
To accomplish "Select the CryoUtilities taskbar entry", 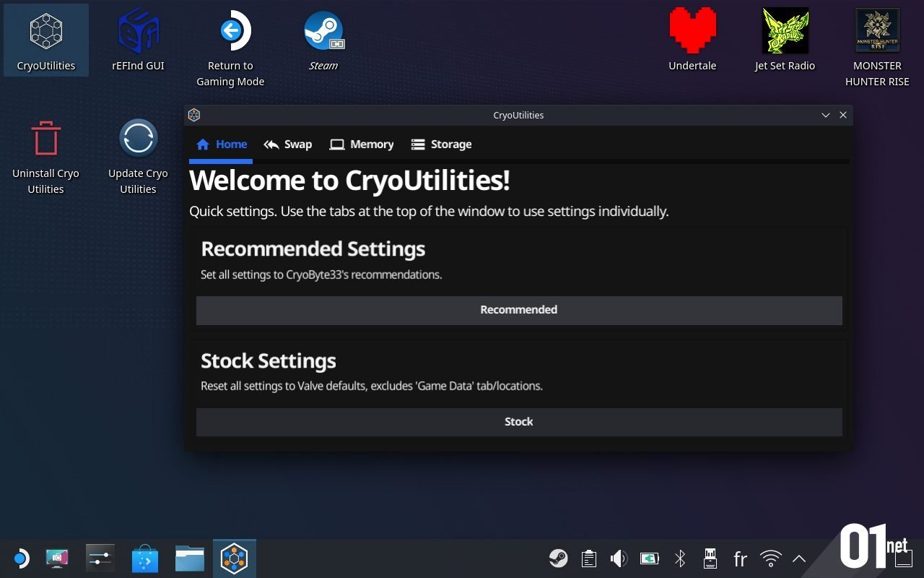I will [x=235, y=558].
